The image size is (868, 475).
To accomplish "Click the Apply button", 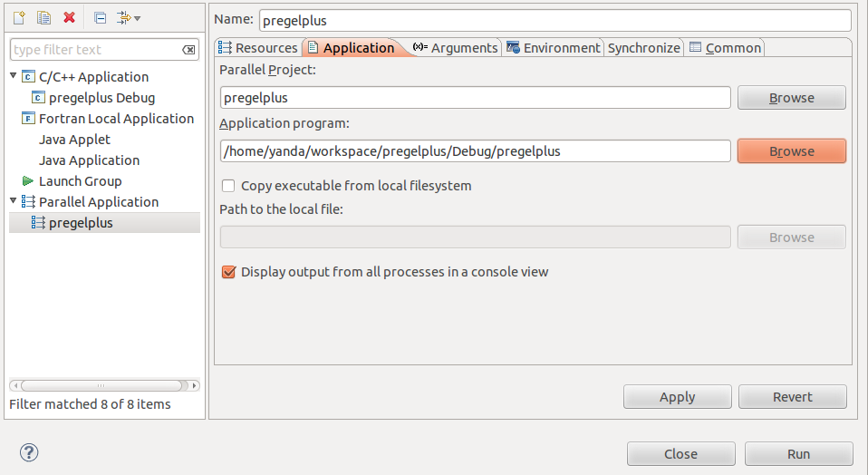I will pyautogui.click(x=677, y=397).
